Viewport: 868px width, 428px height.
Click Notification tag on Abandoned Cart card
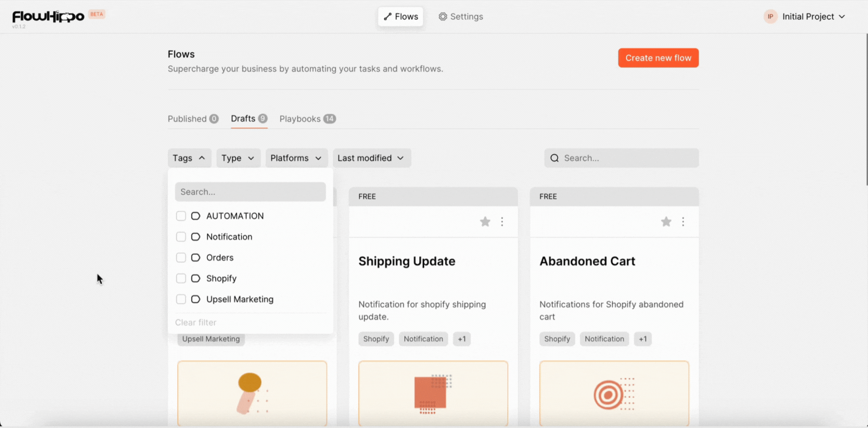[x=604, y=339]
